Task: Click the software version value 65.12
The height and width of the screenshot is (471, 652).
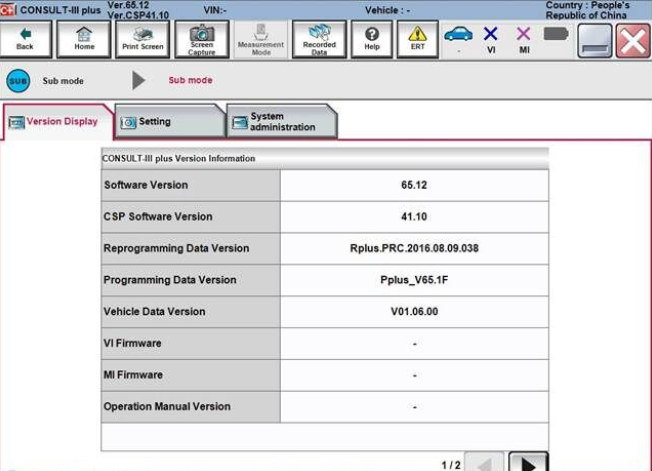Action: point(414,185)
